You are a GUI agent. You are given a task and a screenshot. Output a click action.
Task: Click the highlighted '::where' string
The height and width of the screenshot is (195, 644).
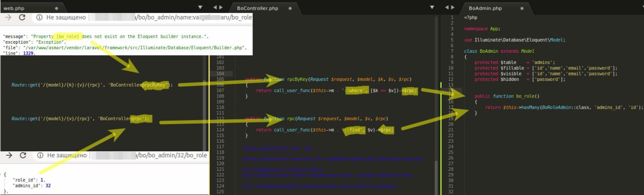click(x=355, y=90)
